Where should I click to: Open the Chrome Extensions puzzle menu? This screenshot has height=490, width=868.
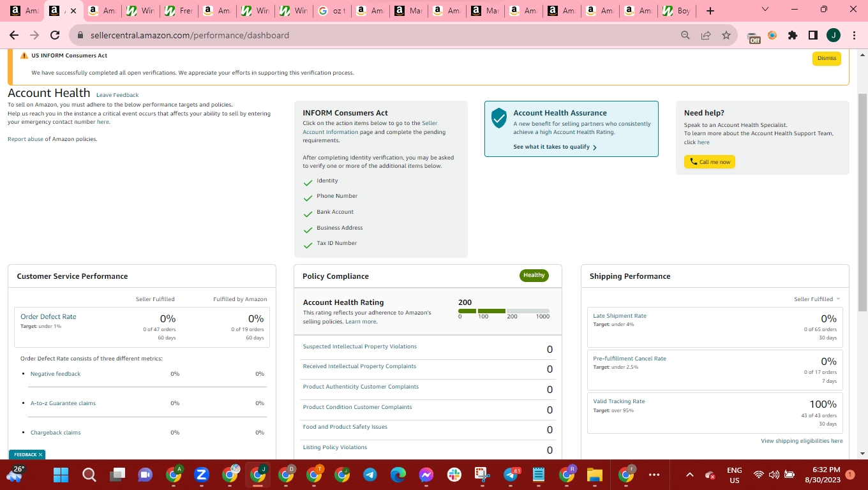point(793,36)
